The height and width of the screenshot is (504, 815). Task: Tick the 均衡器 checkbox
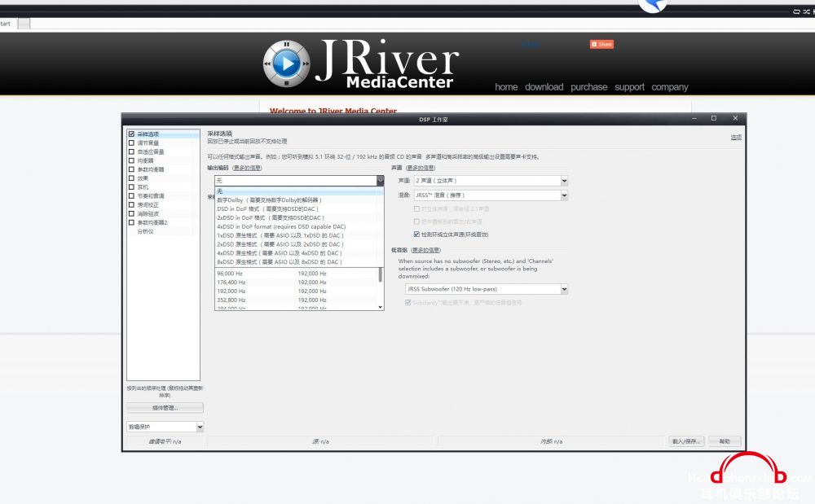click(x=131, y=160)
